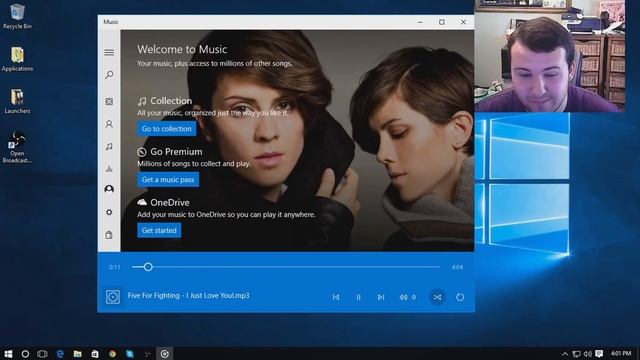Open the playlists icon in the sidebar
This screenshot has width=640, height=360.
[109, 168]
